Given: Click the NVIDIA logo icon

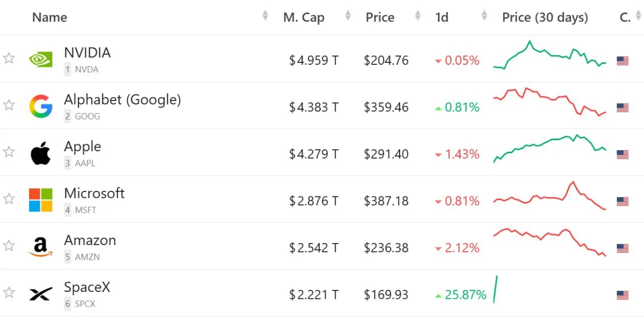Looking at the screenshot, I should coord(41,60).
